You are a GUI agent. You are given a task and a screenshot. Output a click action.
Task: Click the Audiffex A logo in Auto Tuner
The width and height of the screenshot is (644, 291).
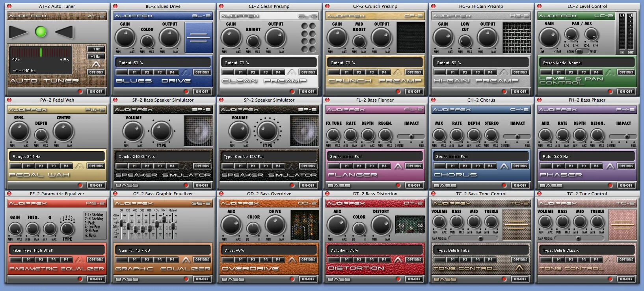click(96, 64)
